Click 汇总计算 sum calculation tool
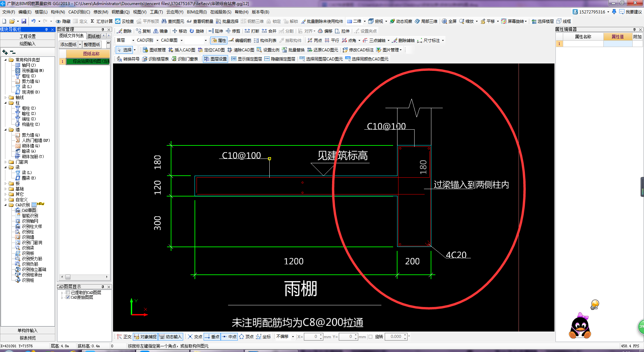644x352 pixels. click(102, 21)
